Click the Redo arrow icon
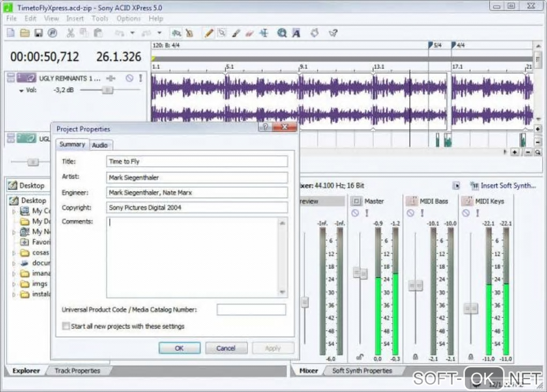Screen dimensions: 547x392 click(x=146, y=33)
